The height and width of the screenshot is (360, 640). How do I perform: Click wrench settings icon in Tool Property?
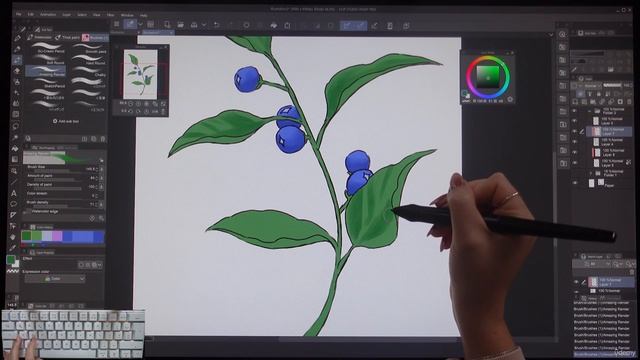(101, 218)
